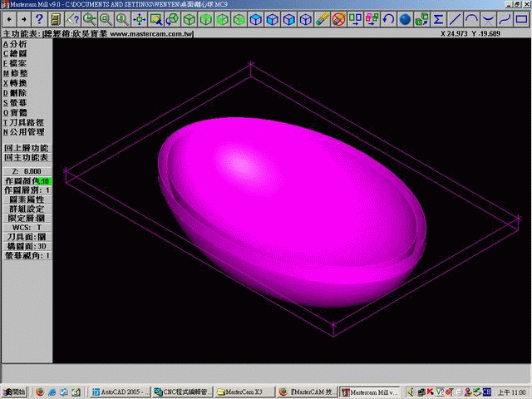Click the 回主功能表 button
The height and width of the screenshot is (399, 532).
[x=27, y=157]
